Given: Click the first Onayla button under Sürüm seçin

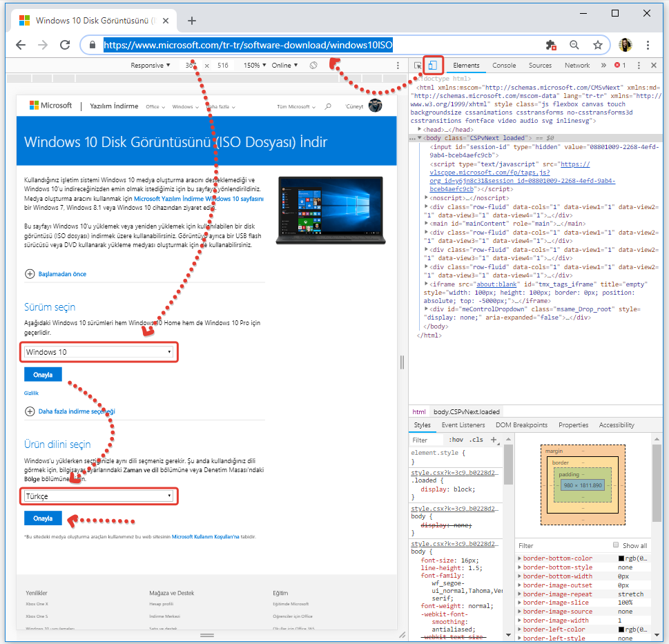Looking at the screenshot, I should pos(43,374).
